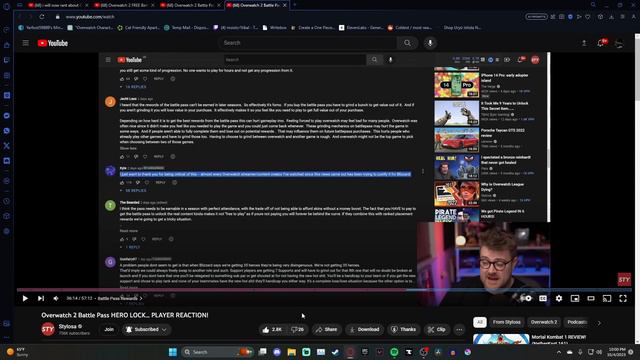The height and width of the screenshot is (360, 640).
Task: Dislike the video with thumbs down
Action: (x=297, y=329)
